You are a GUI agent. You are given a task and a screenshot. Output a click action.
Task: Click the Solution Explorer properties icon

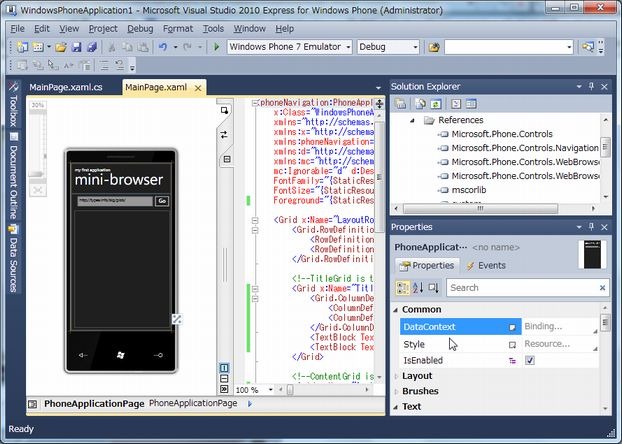(x=400, y=104)
